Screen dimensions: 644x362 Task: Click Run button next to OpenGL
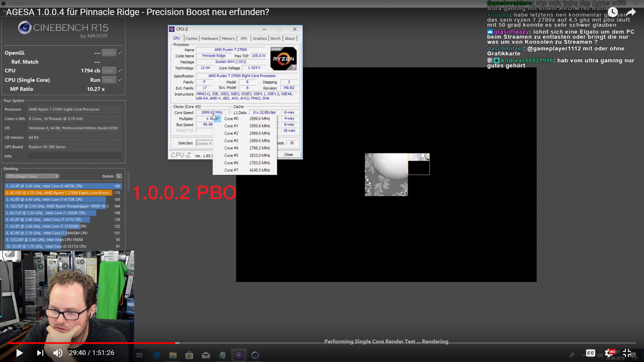(108, 53)
